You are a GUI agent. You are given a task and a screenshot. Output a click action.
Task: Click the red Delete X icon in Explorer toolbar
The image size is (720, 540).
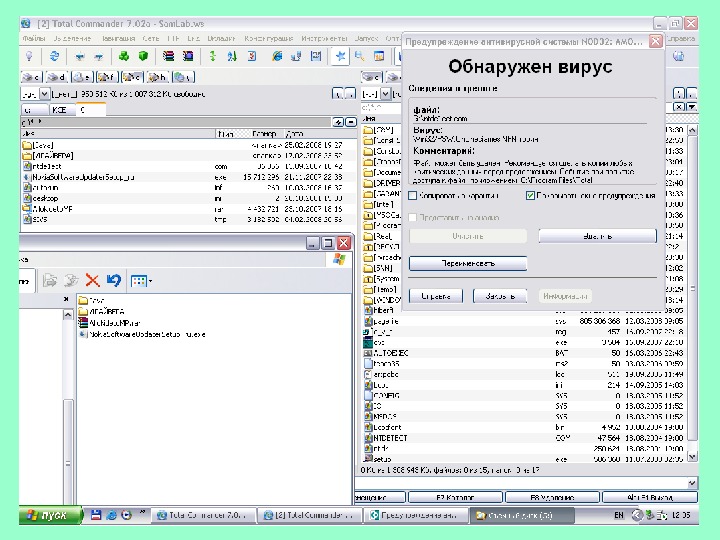[x=92, y=282]
